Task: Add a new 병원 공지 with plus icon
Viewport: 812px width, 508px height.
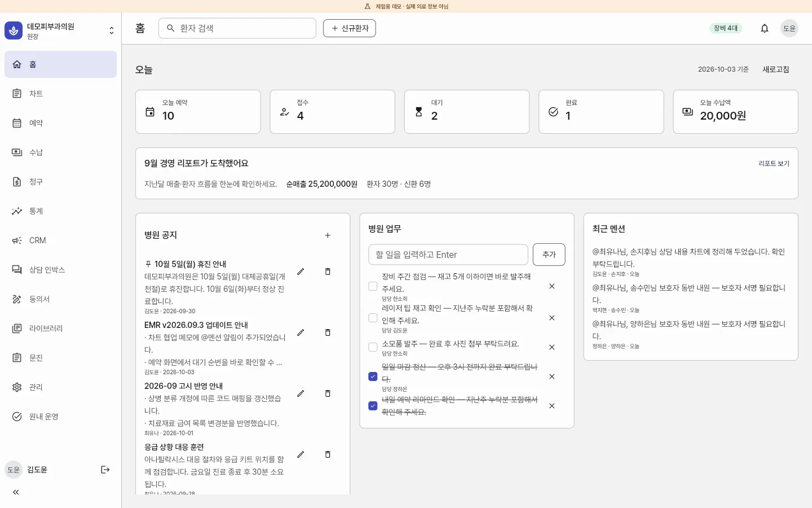Action: pos(328,235)
